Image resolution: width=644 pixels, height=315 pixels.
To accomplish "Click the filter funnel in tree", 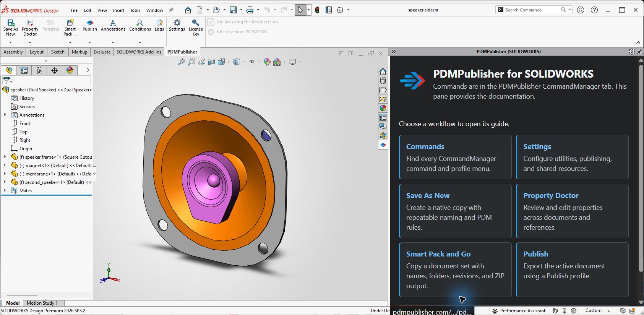I will tap(7, 81).
